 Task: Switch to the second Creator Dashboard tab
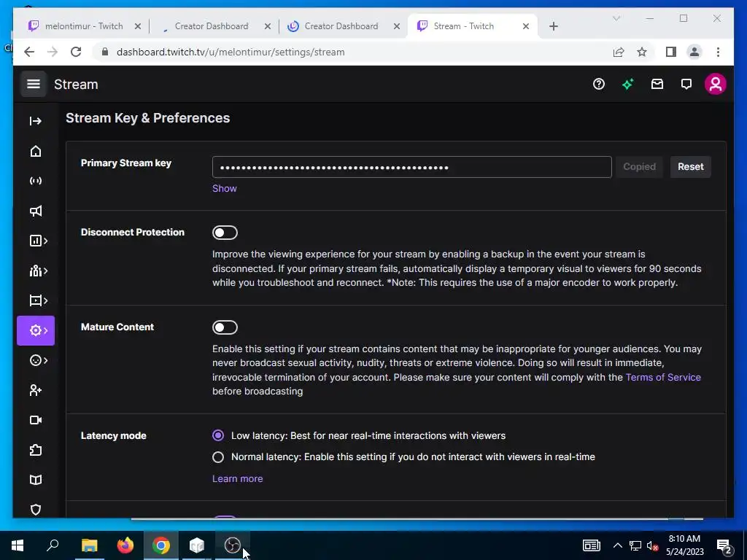[341, 26]
